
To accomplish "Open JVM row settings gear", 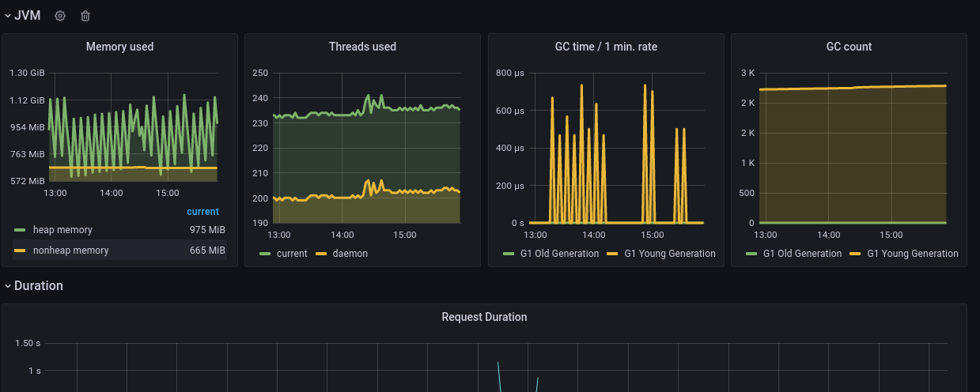I will 60,16.
